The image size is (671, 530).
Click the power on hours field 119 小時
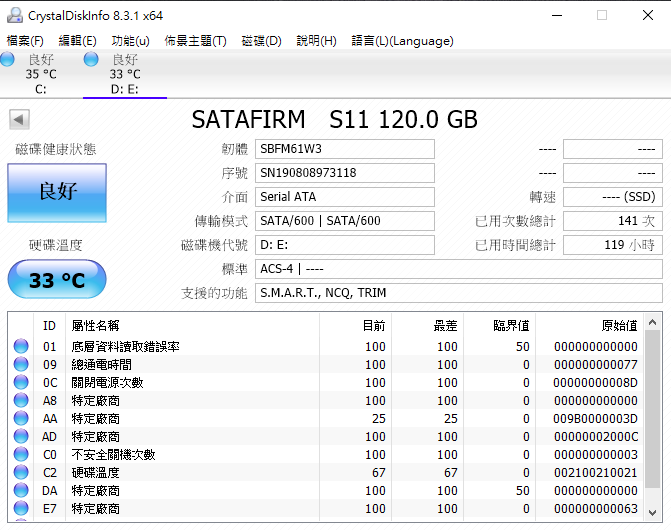coord(613,245)
